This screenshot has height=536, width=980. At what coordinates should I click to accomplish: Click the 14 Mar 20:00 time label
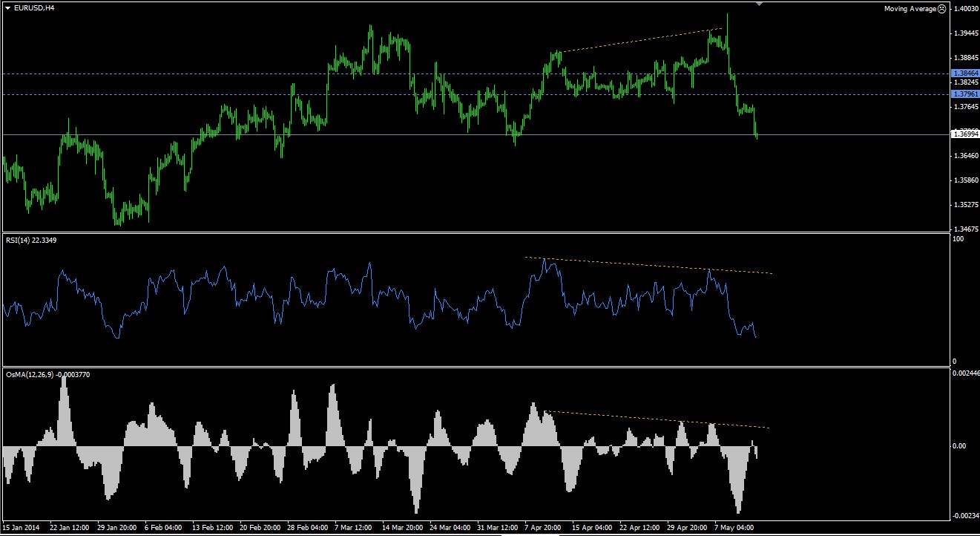click(x=403, y=528)
